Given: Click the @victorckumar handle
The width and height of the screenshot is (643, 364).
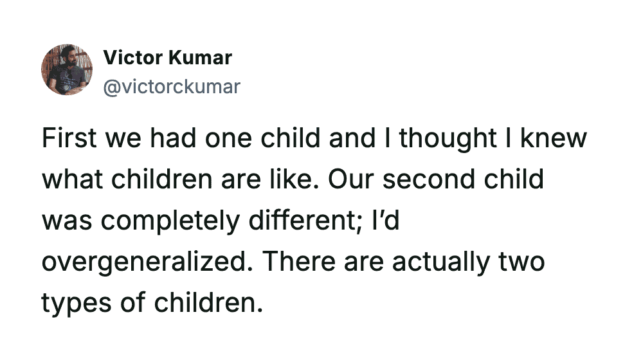Looking at the screenshot, I should coord(171,86).
